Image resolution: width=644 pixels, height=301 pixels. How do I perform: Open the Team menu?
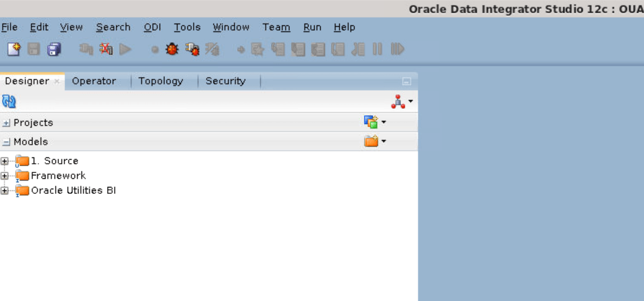pos(277,27)
